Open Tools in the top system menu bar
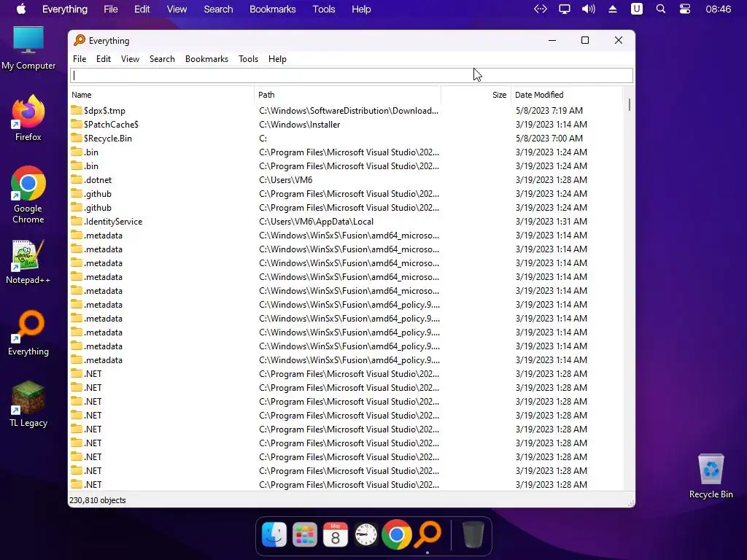 tap(324, 9)
